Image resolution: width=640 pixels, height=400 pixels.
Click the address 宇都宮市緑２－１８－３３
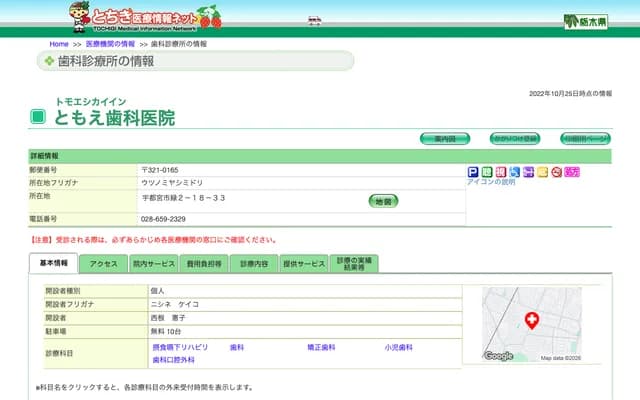click(183, 198)
